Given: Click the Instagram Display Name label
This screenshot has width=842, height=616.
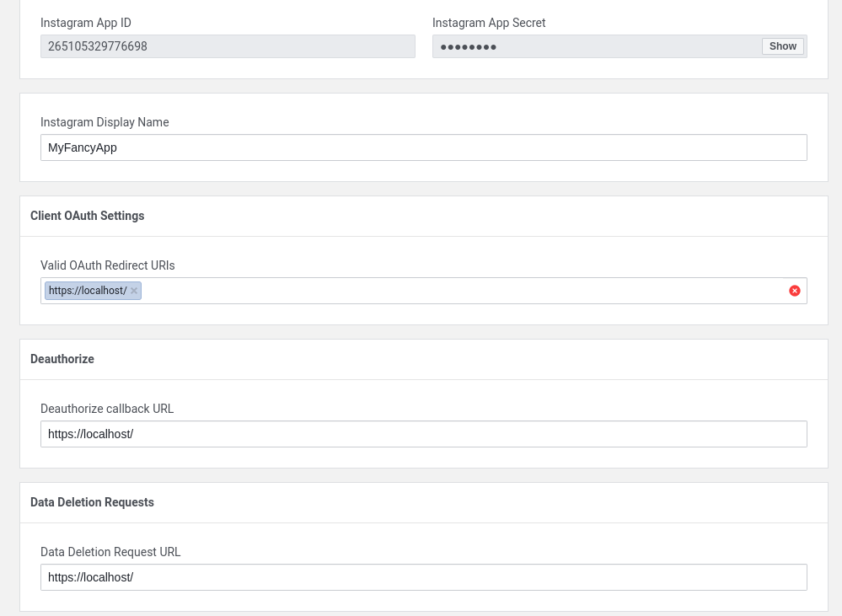Looking at the screenshot, I should point(105,122).
